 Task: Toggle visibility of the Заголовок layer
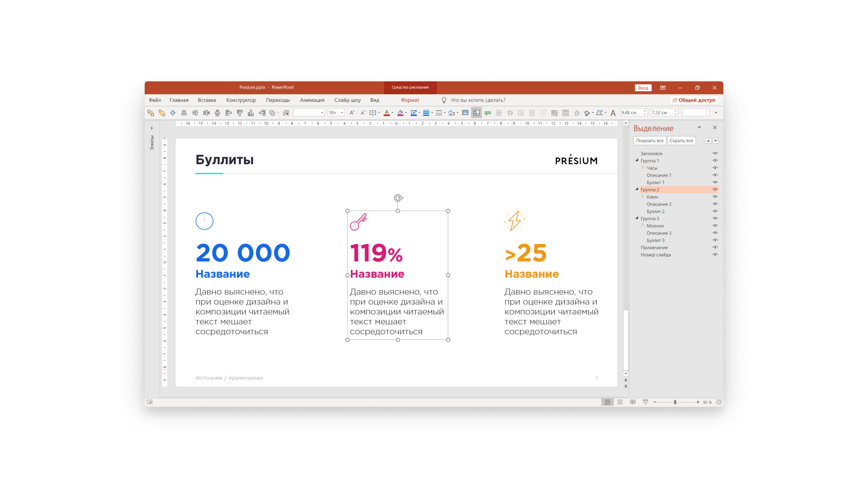[x=715, y=154]
